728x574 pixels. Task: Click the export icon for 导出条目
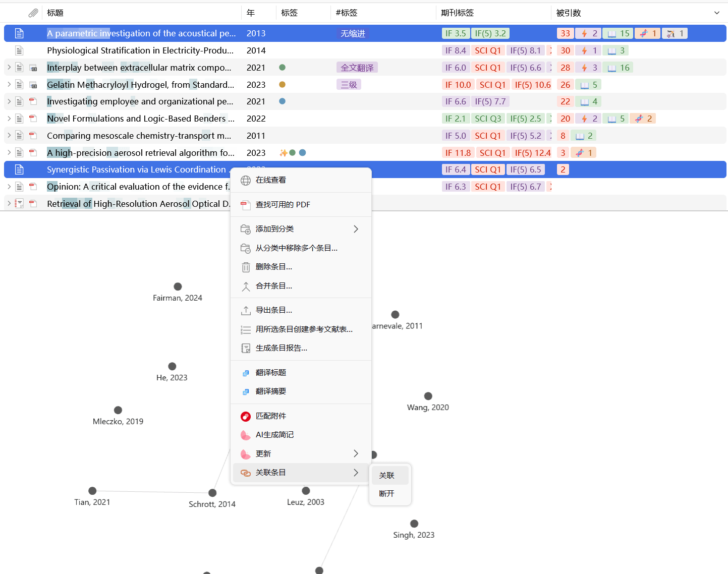246,311
